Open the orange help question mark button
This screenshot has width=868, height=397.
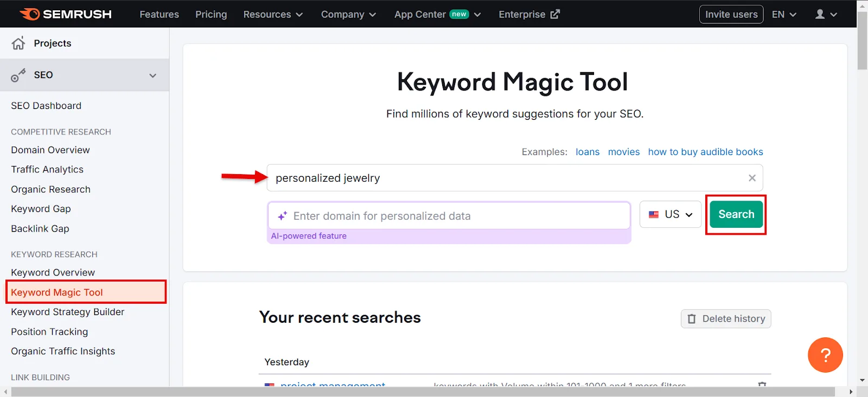tap(825, 355)
